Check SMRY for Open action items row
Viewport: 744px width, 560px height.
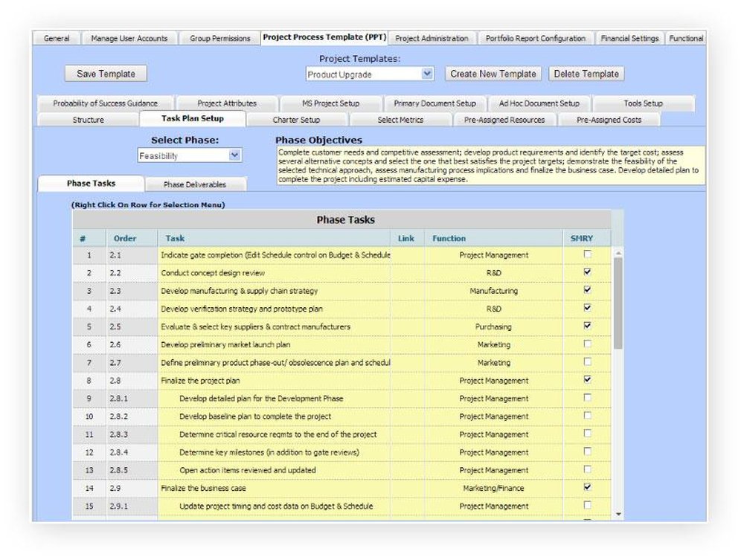588,469
